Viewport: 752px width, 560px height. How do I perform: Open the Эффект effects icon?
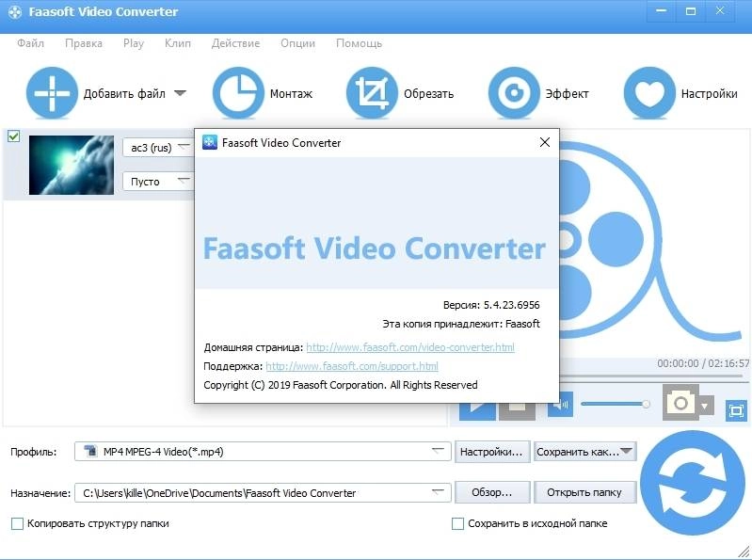(514, 93)
